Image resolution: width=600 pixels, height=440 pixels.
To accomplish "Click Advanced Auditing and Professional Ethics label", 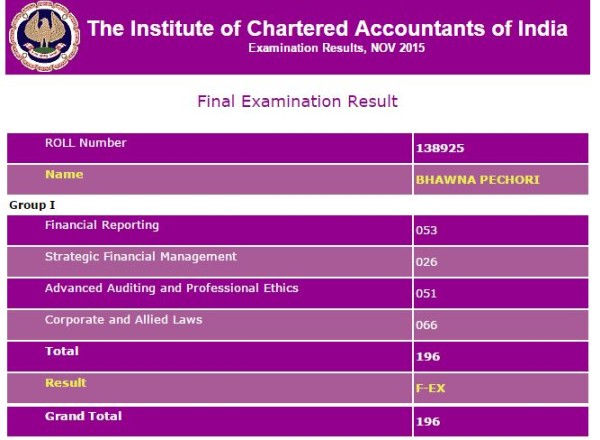I will (172, 288).
